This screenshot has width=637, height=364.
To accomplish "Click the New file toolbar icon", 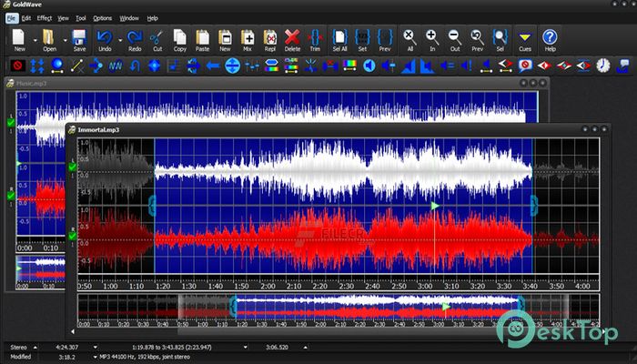I will pyautogui.click(x=19, y=40).
